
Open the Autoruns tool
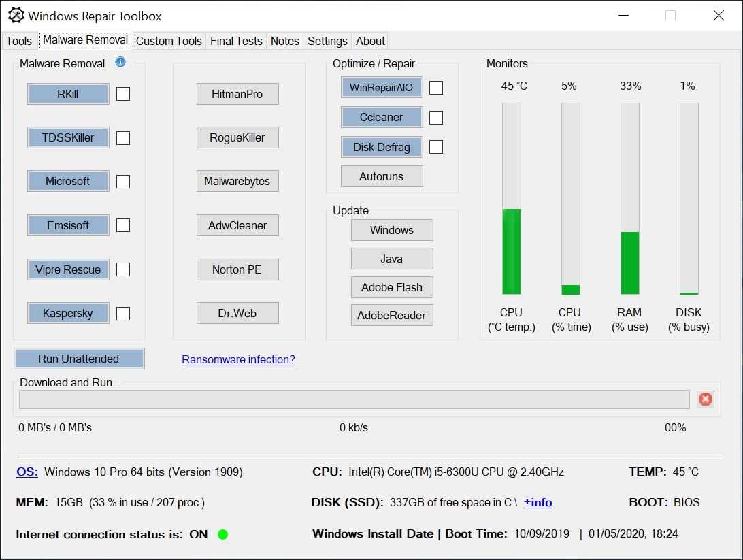click(382, 176)
